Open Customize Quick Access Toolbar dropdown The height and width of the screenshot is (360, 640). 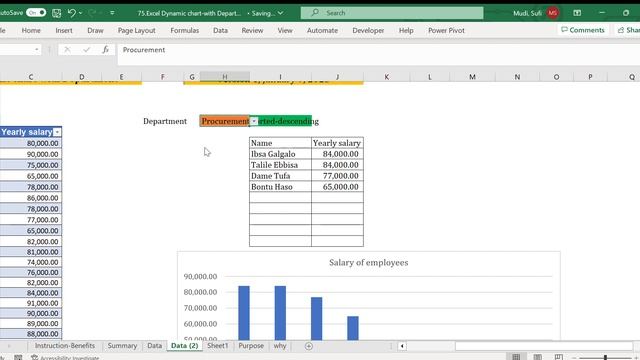pyautogui.click(x=112, y=13)
